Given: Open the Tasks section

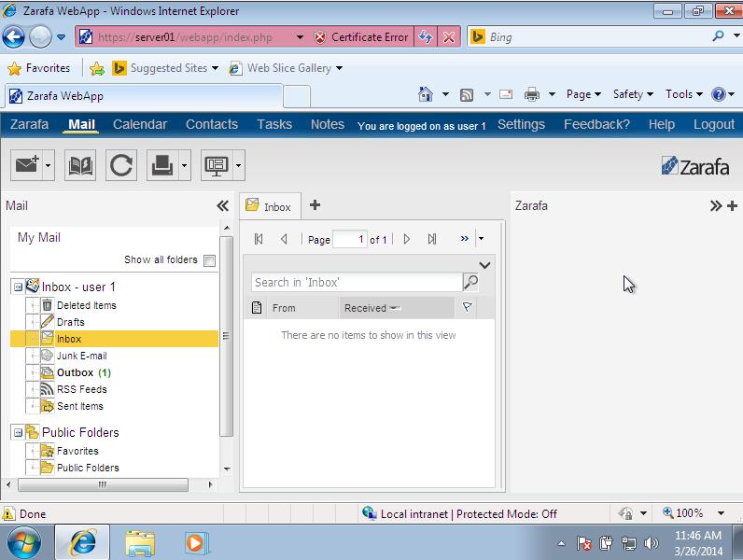Looking at the screenshot, I should tap(274, 124).
